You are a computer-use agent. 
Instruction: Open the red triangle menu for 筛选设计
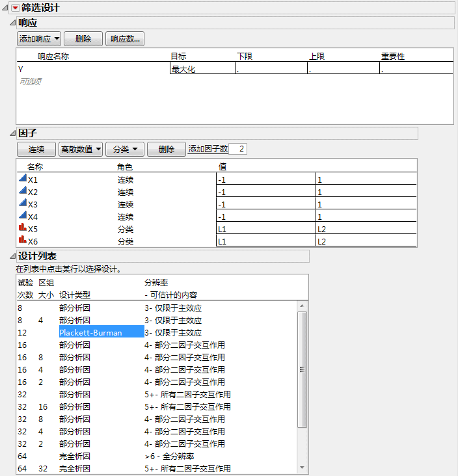pyautogui.click(x=15, y=8)
